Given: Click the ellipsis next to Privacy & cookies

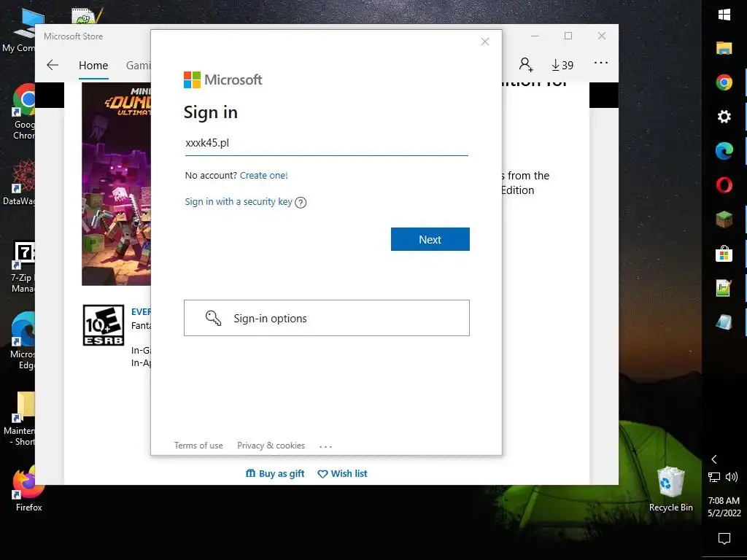Looking at the screenshot, I should pyautogui.click(x=326, y=446).
